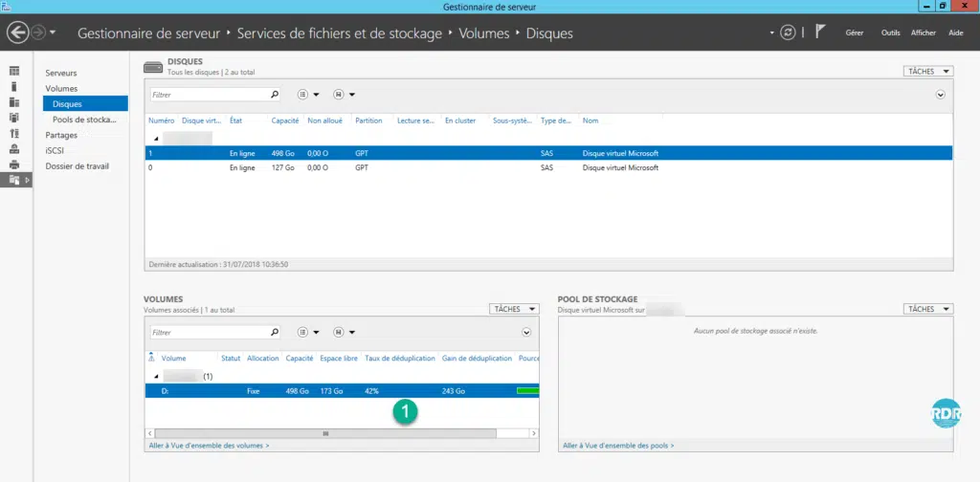Select the D: volume row
Screen dimensions: 980x482
click(342, 391)
